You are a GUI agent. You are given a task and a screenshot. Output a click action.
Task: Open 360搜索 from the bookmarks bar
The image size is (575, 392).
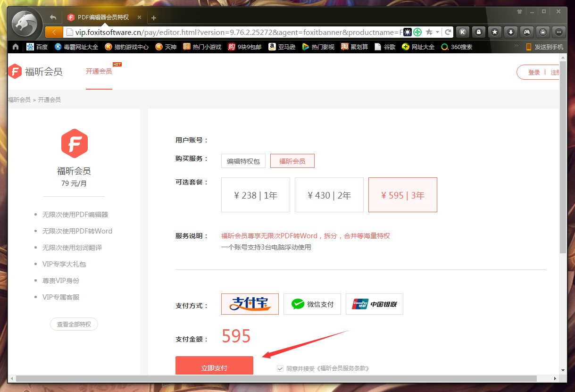tap(444, 46)
